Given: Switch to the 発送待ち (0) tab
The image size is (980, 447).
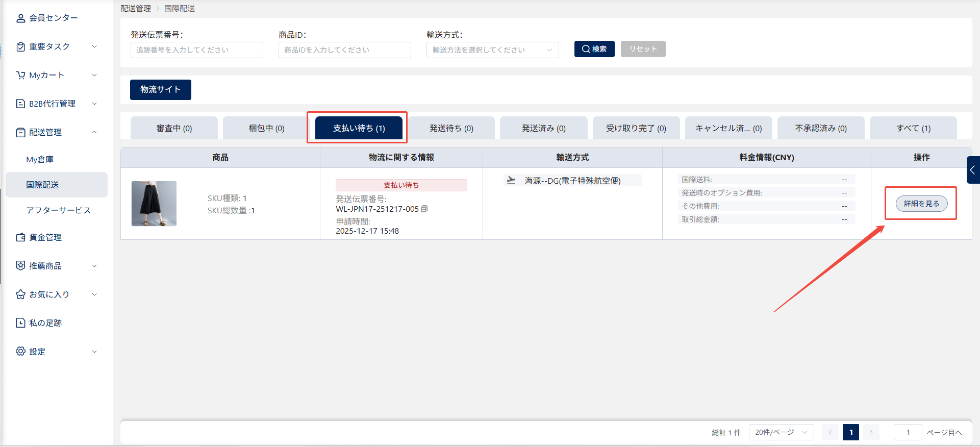Looking at the screenshot, I should tap(451, 128).
